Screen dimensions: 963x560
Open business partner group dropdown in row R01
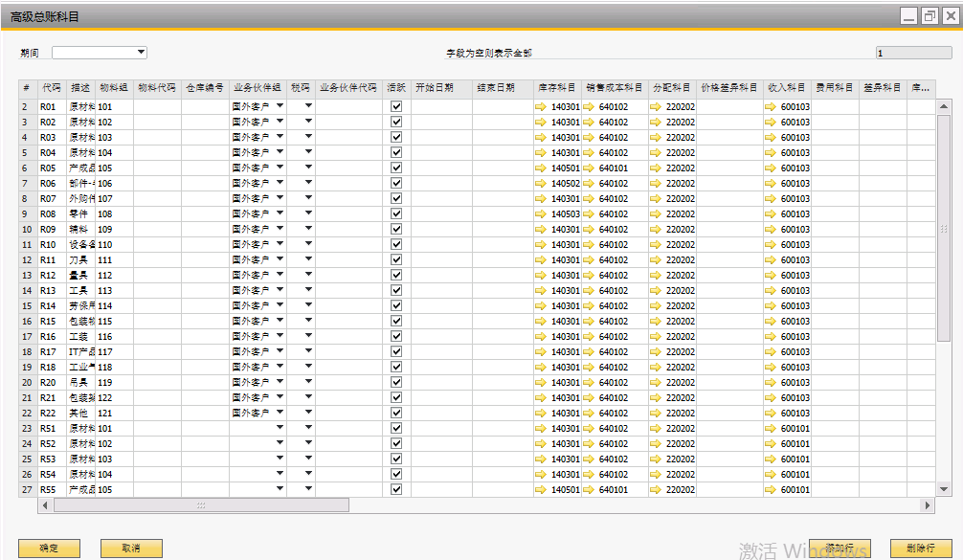pyautogui.click(x=280, y=106)
